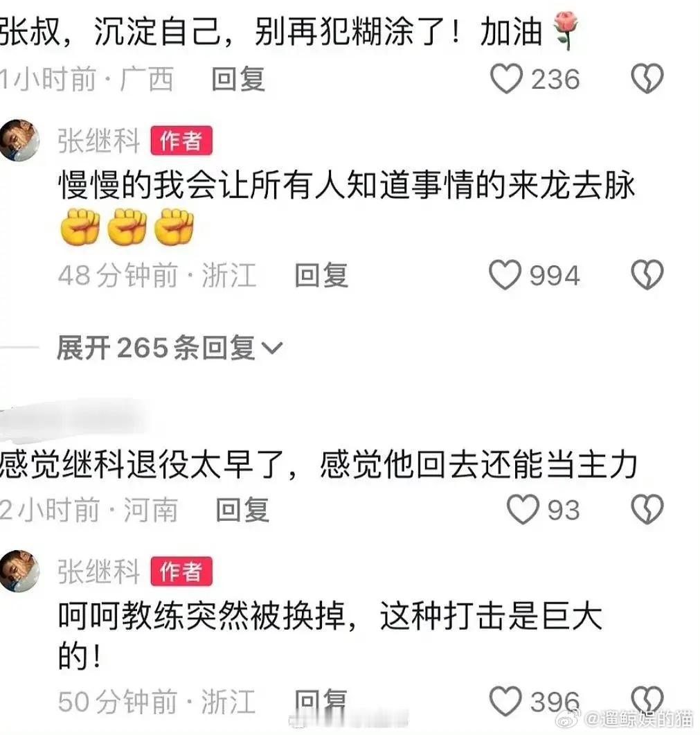Like the comment with 236 likes
700x735 pixels.
[506, 79]
